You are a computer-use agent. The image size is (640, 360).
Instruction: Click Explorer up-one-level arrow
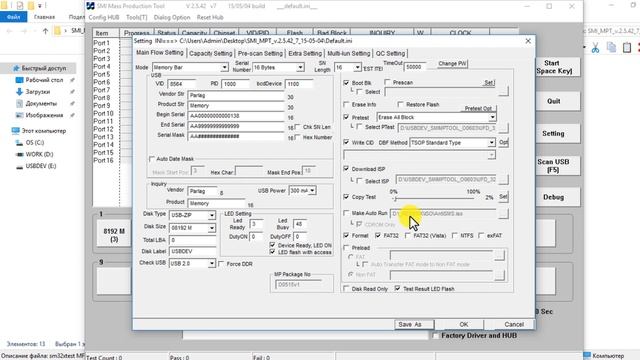click(x=45, y=31)
